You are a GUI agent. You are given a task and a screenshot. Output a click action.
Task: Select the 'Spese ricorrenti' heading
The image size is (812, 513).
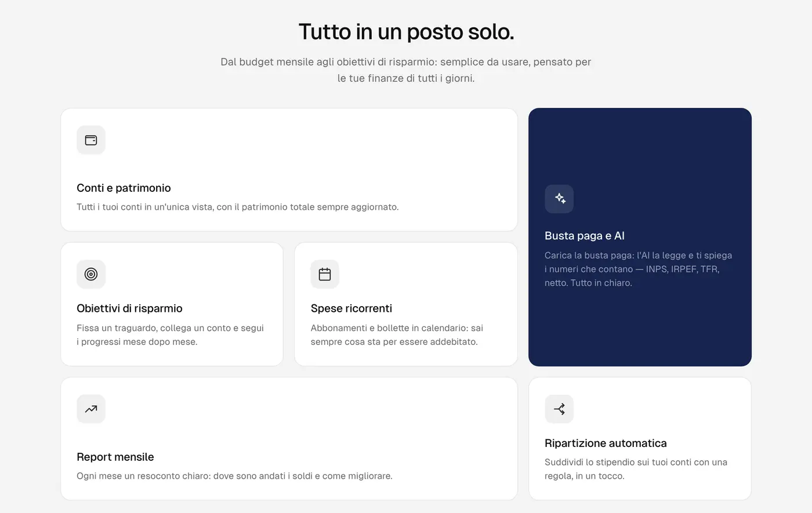tap(351, 308)
